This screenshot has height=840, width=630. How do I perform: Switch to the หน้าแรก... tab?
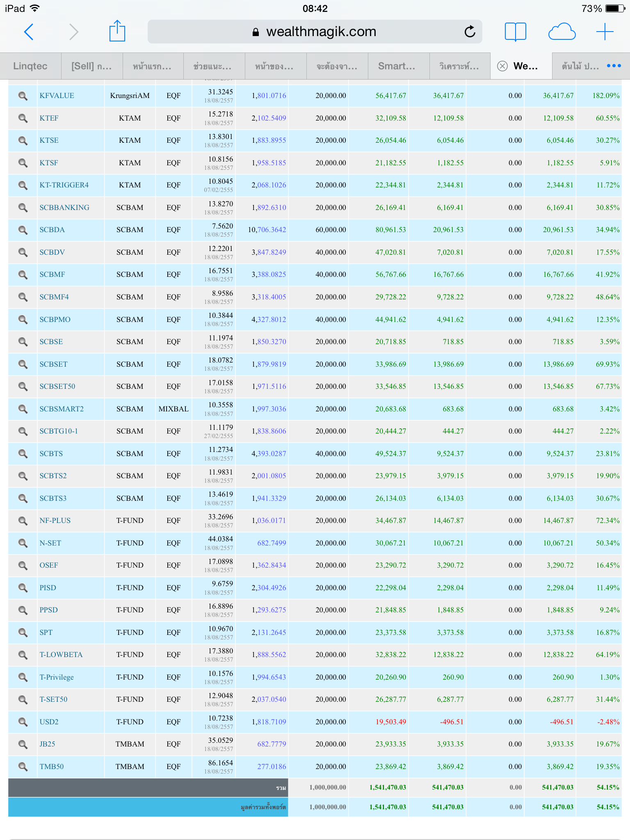(x=153, y=66)
